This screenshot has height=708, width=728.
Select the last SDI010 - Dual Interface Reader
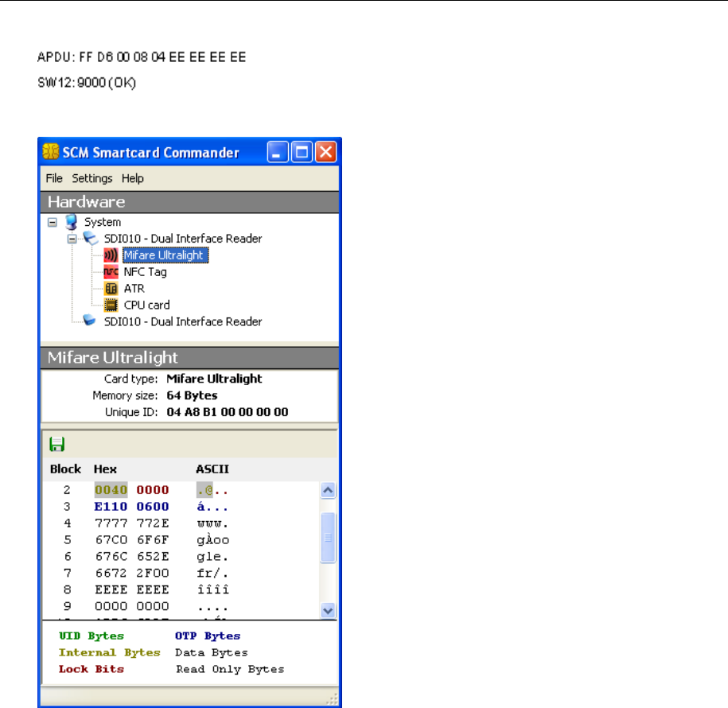click(x=183, y=321)
